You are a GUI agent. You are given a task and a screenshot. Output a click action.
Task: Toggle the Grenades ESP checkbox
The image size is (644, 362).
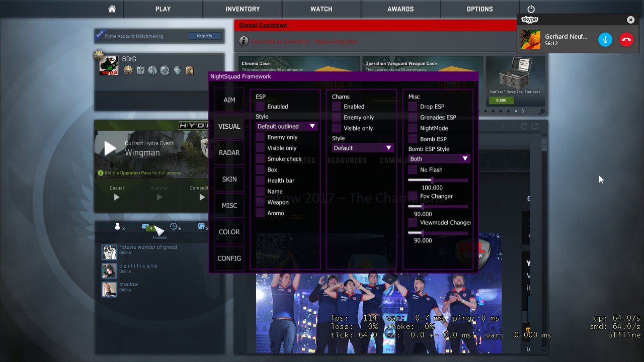tap(413, 117)
